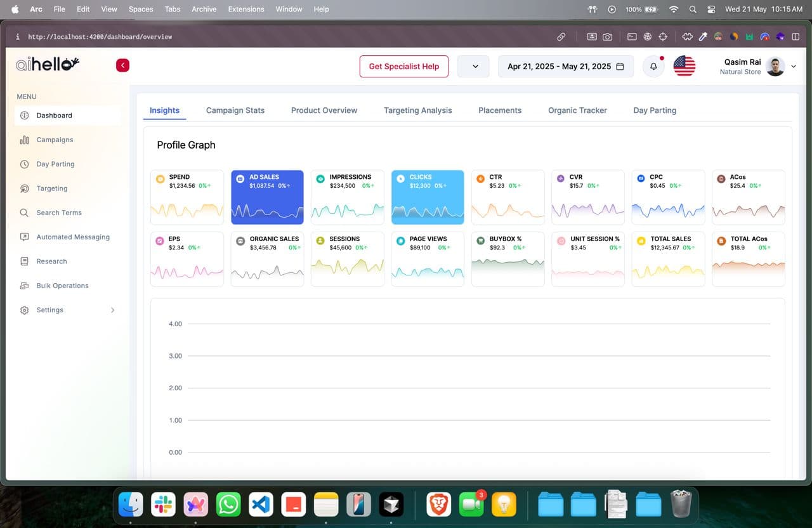Click the Get Specialist Help button
This screenshot has width=812, height=528.
403,66
